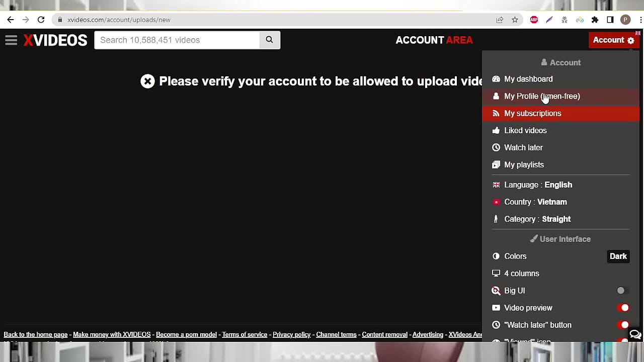Switch Colors from Dark theme

pyautogui.click(x=618, y=256)
